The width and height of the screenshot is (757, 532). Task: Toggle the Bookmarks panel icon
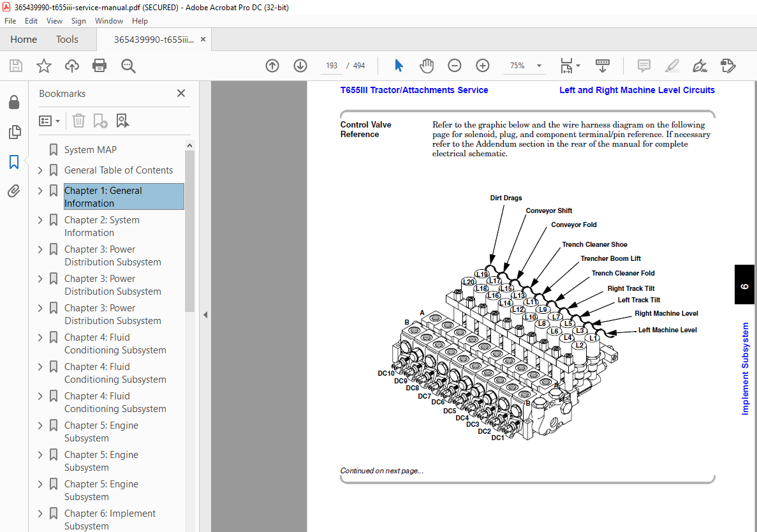(x=14, y=162)
